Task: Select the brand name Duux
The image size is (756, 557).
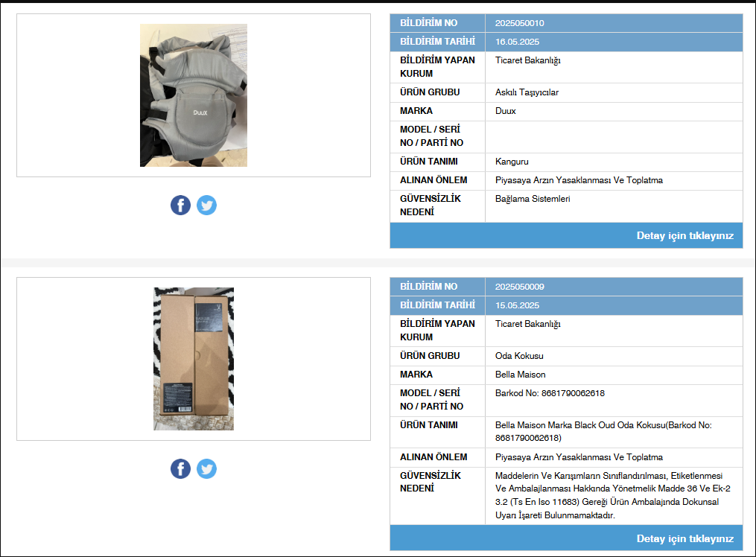Action: pos(505,111)
